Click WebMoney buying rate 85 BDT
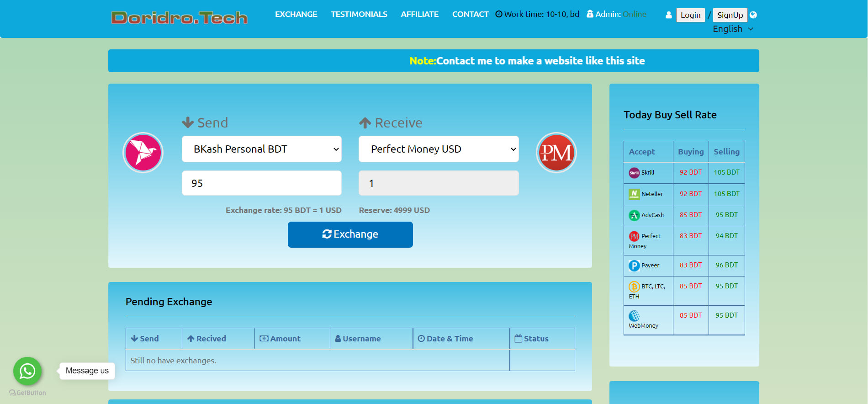868x404 pixels. (x=690, y=315)
